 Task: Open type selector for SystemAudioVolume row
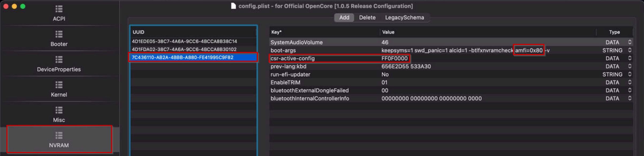pyautogui.click(x=630, y=42)
